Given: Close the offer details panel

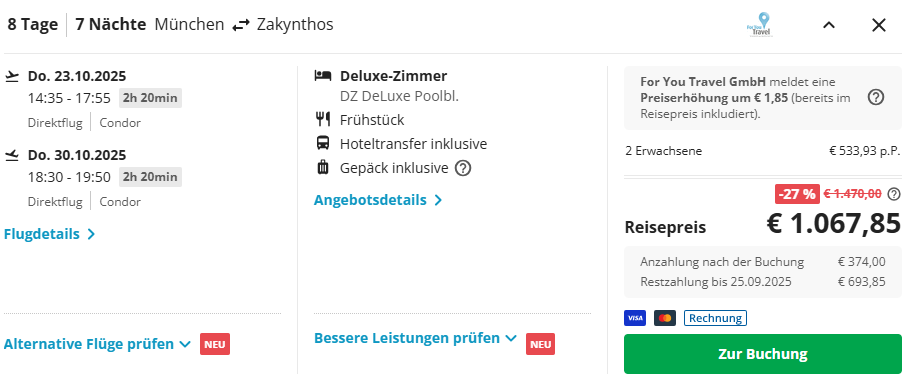Looking at the screenshot, I should (x=878, y=25).
